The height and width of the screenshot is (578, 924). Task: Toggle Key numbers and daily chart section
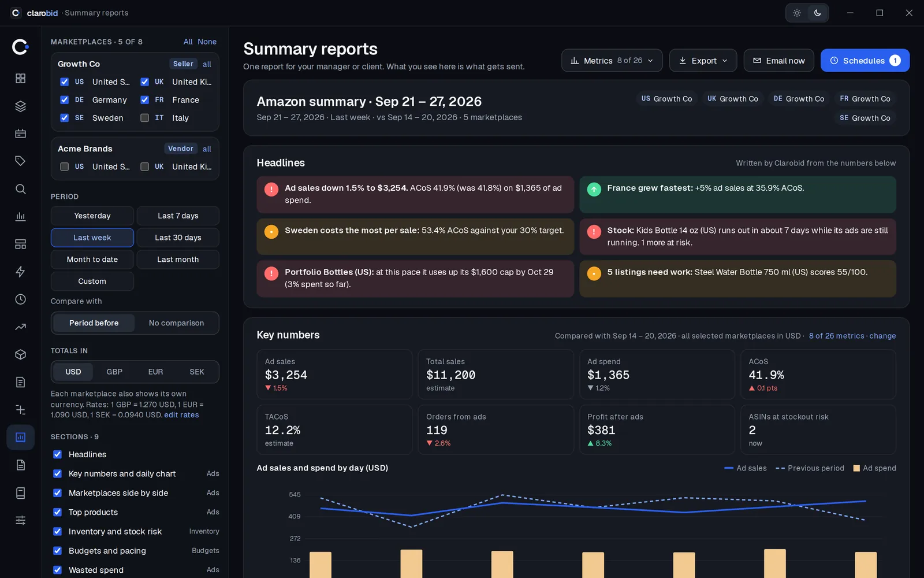pyautogui.click(x=58, y=473)
